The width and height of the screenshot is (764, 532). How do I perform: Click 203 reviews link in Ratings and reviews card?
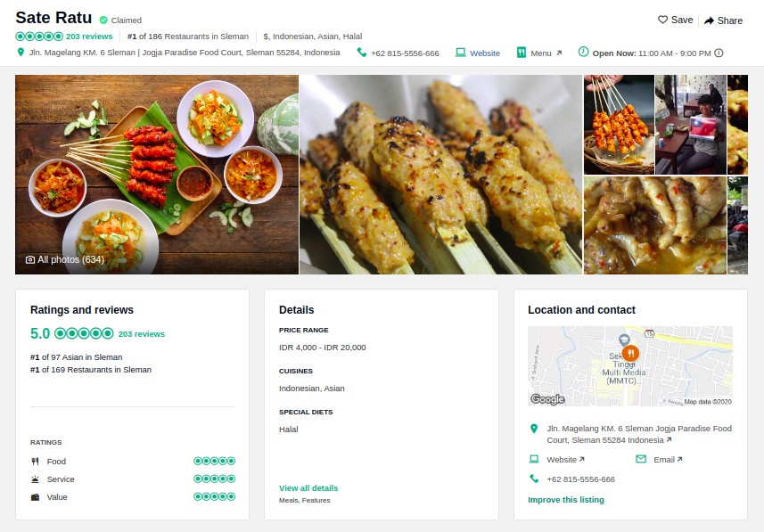142,333
